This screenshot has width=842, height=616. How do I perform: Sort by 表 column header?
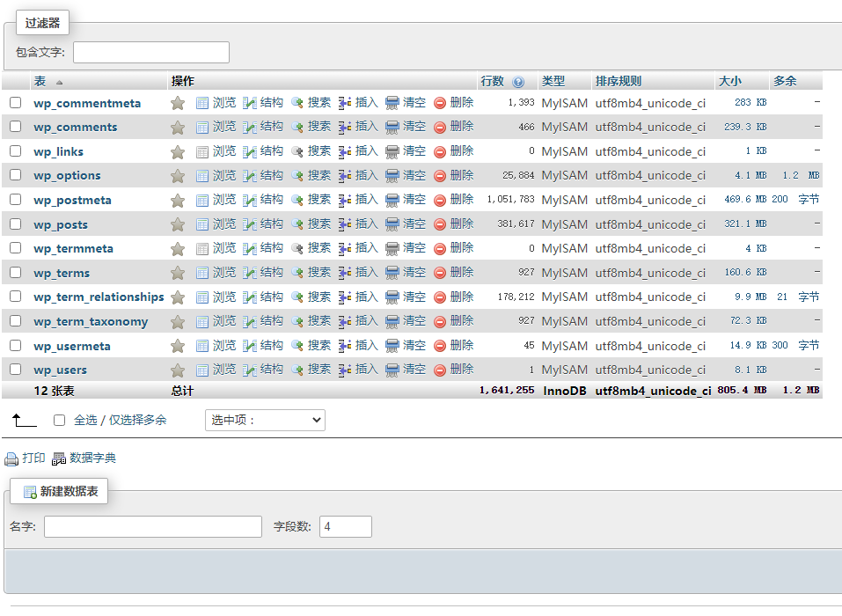40,82
